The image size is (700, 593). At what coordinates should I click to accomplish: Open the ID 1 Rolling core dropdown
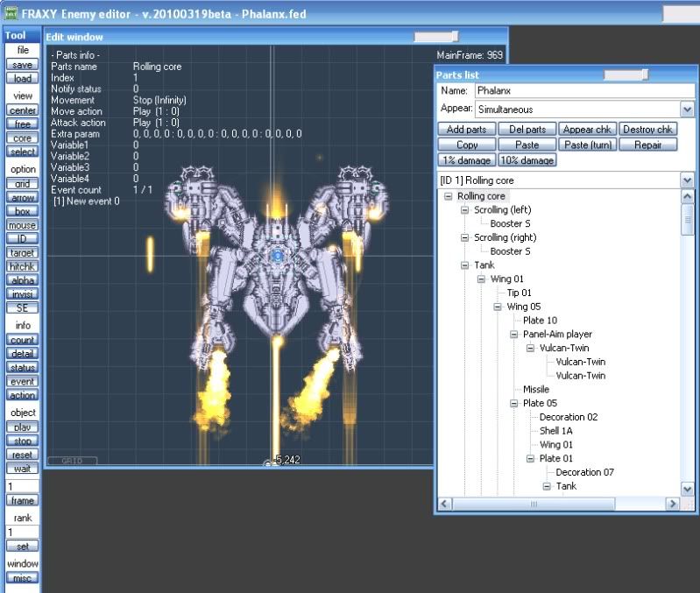687,180
